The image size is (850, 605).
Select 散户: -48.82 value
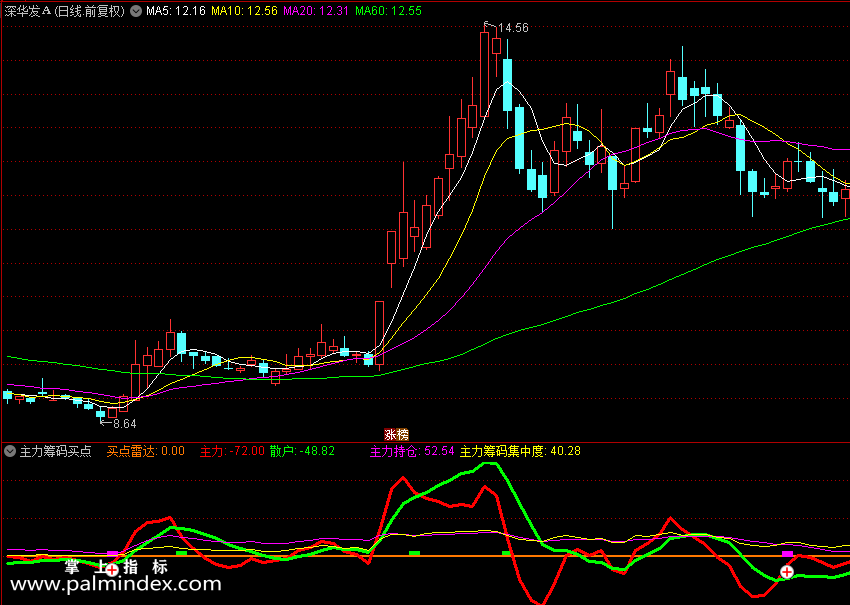click(302, 451)
